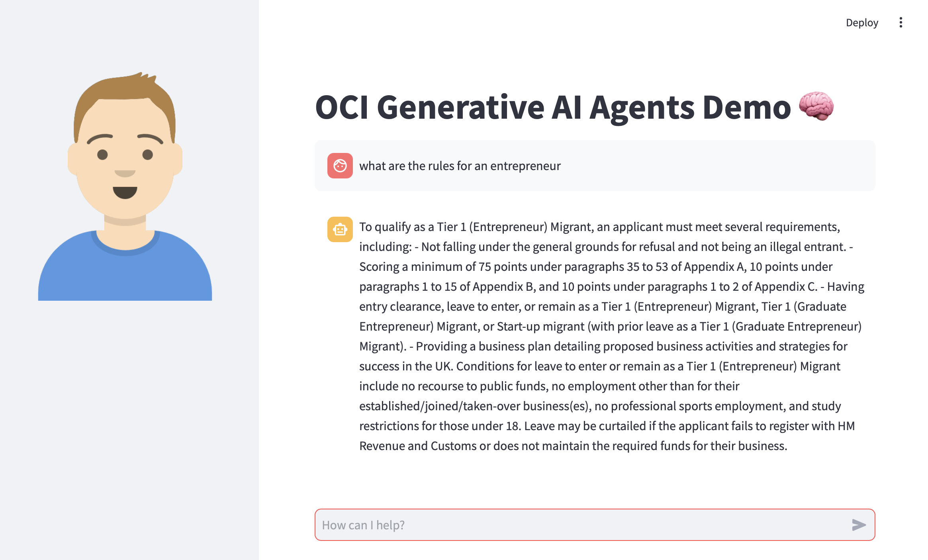Viewport: 928px width, 560px height.
Task: Select the question bubble about entrepreneur rules
Action: pyautogui.click(x=460, y=166)
